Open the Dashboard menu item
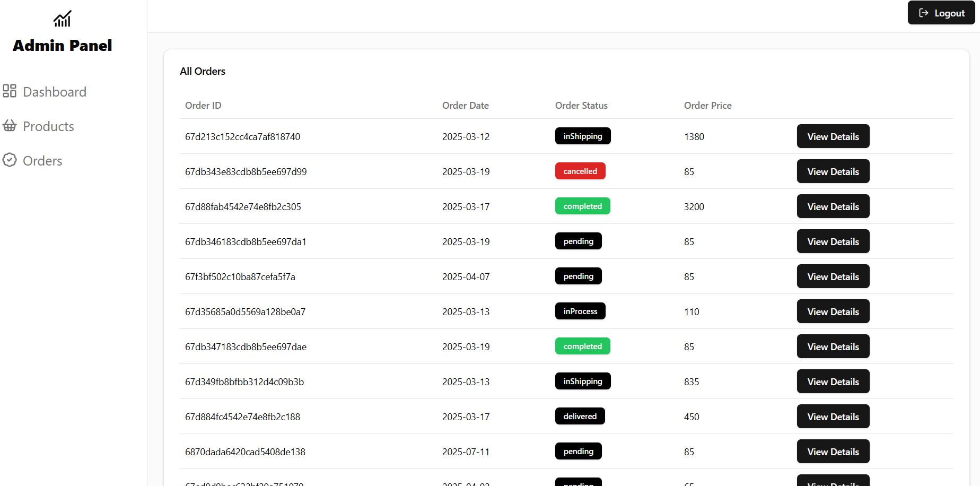Viewport: 980px width, 486px height. [x=54, y=92]
